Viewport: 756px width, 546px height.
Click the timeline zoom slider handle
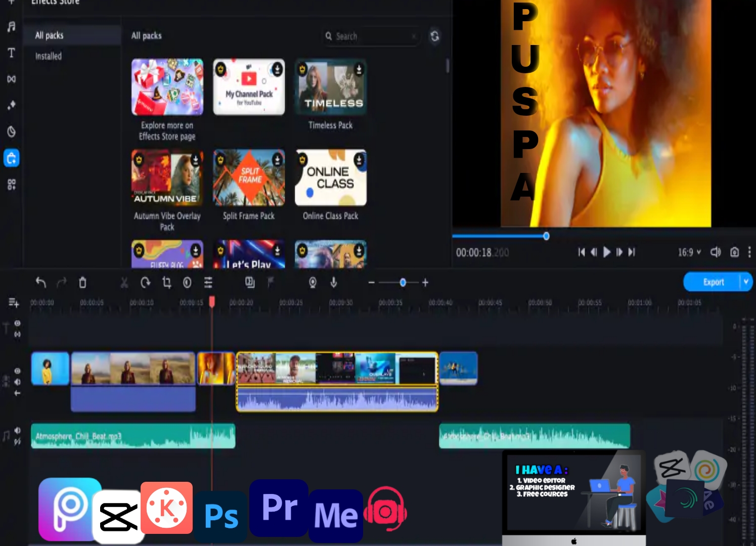pyautogui.click(x=403, y=283)
